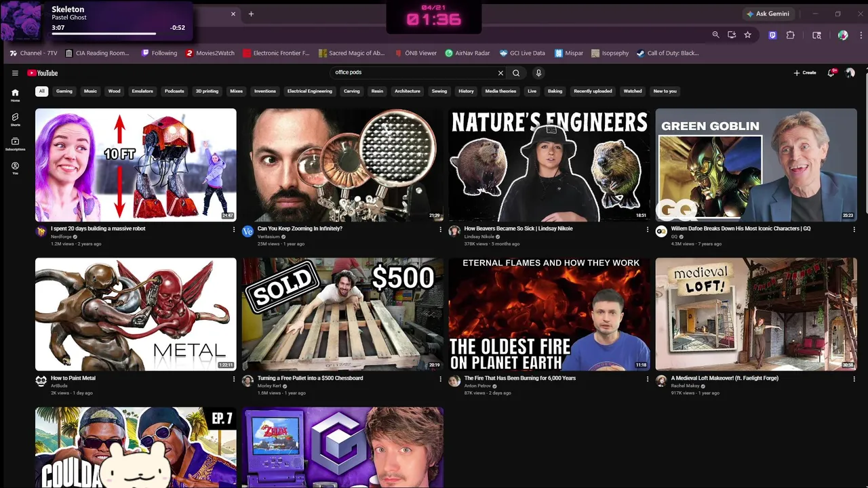This screenshot has width=868, height=488.
Task: Open more options for Willem Dafoe video
Action: coord(854,229)
